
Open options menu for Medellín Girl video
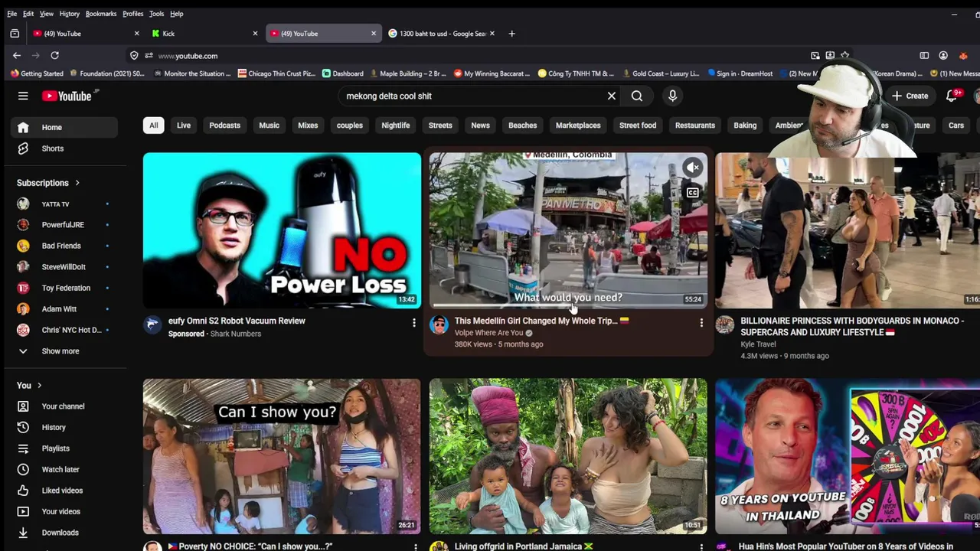coord(701,323)
